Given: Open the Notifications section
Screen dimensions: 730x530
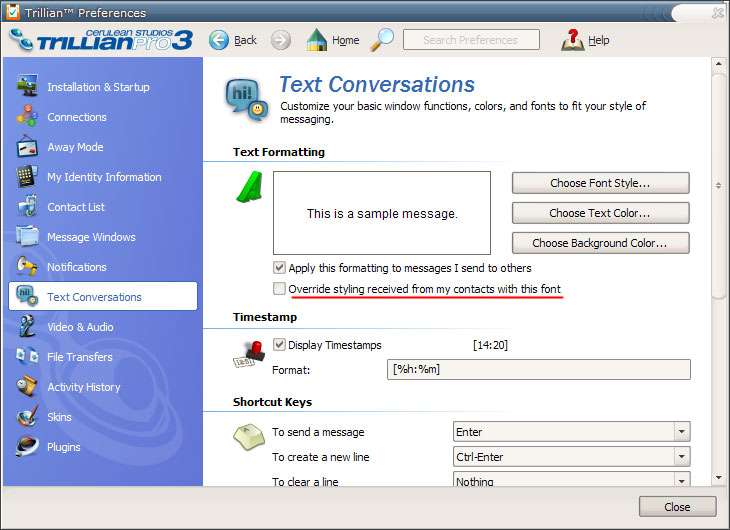Looking at the screenshot, I should 77,267.
